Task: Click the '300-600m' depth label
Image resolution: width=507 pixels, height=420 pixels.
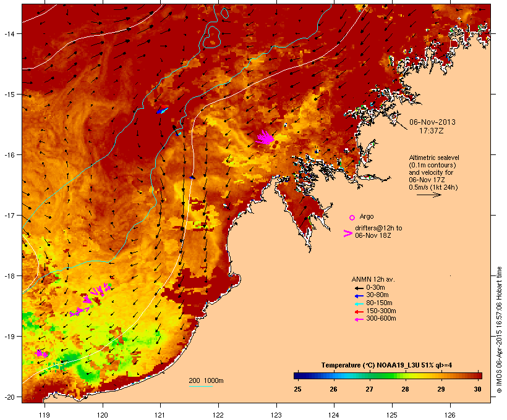Action: [x=381, y=319]
